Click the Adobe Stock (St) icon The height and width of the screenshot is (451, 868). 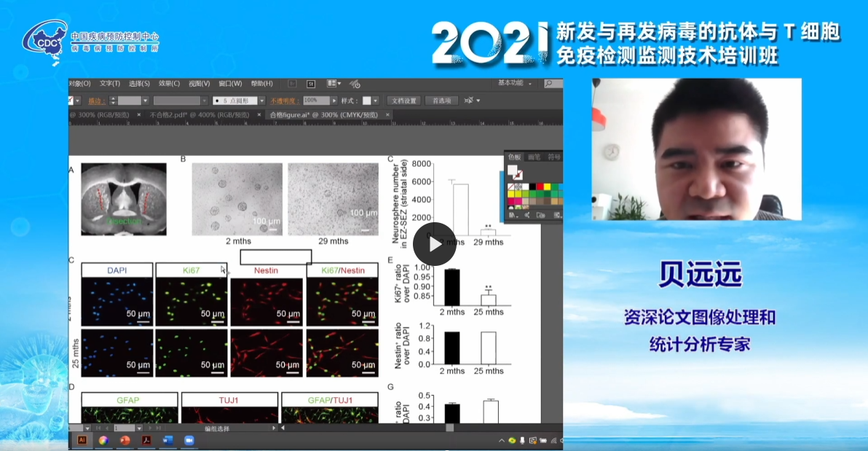[x=311, y=85]
